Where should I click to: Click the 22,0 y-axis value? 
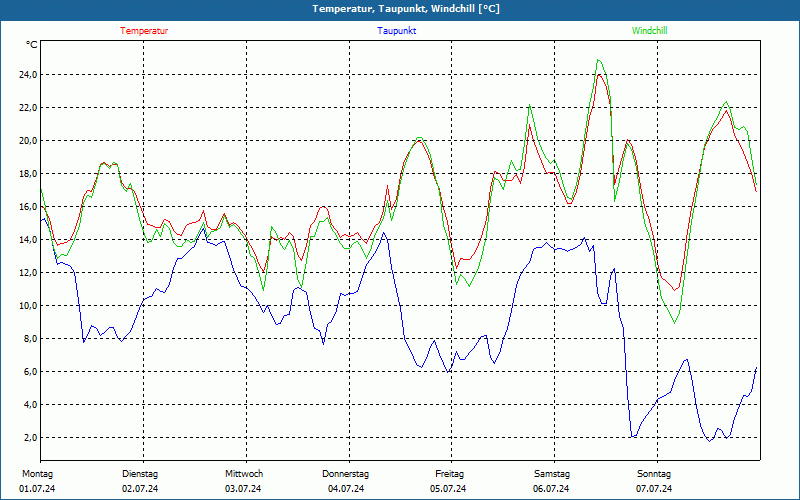[x=28, y=108]
